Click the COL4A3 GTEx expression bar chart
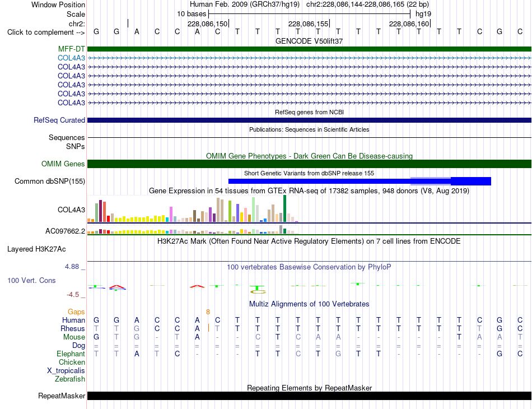 click(x=193, y=209)
